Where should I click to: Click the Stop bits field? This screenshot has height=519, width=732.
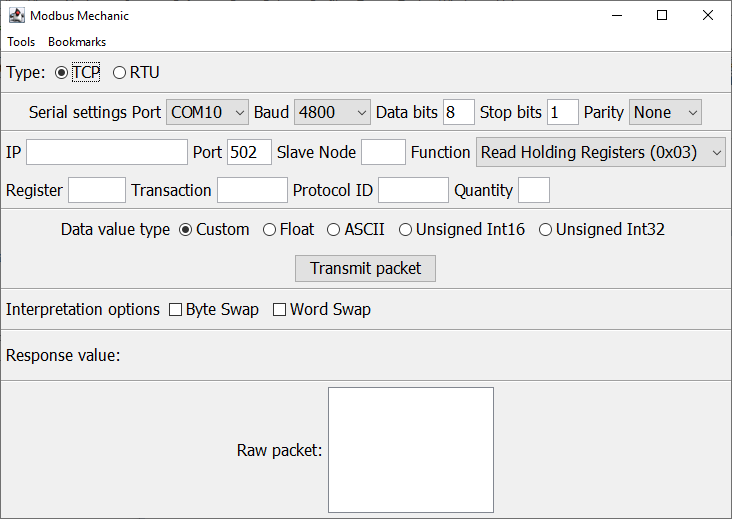tap(563, 112)
